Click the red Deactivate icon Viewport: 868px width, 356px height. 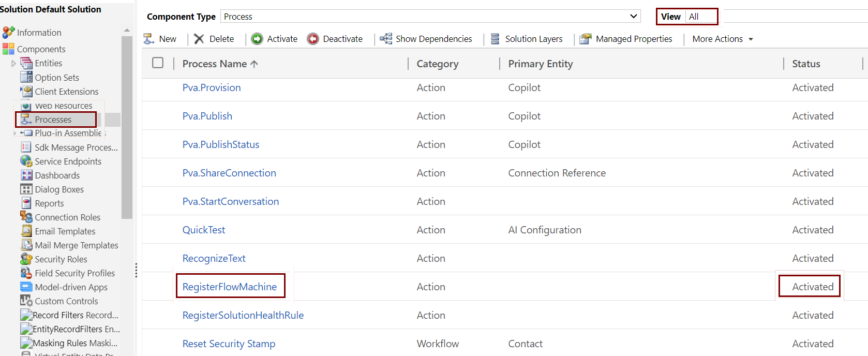[x=313, y=39]
